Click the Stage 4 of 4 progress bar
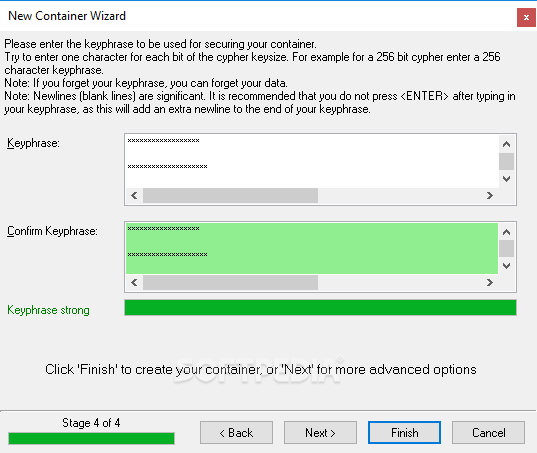This screenshot has width=537, height=453. pos(91,438)
